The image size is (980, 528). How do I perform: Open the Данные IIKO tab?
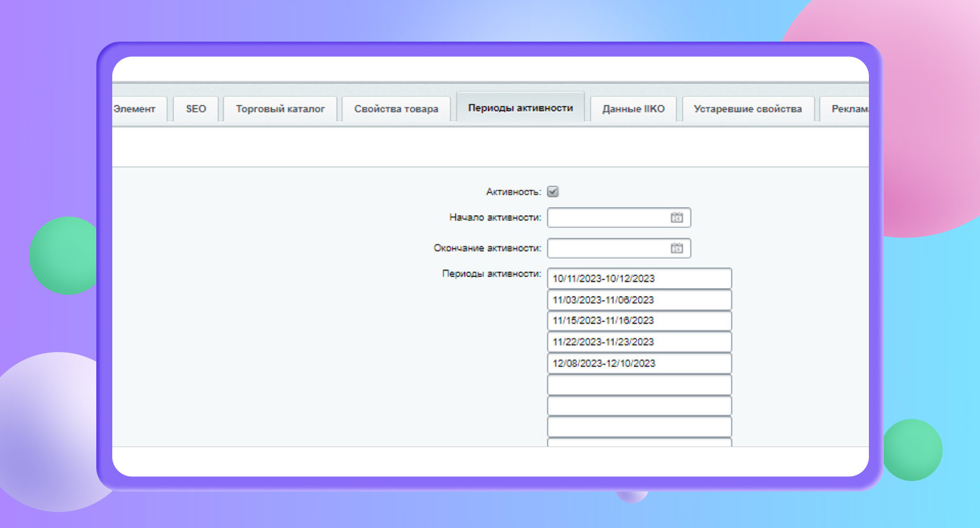point(634,109)
